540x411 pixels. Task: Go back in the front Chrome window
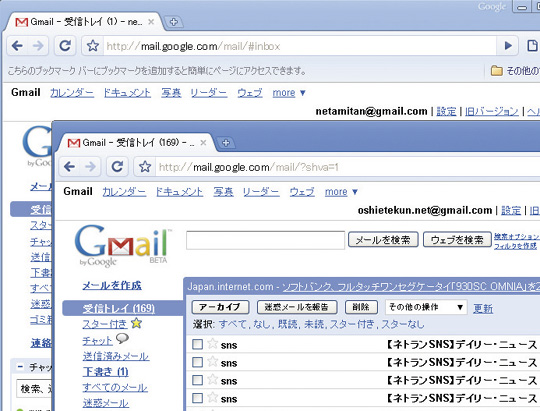(69, 167)
